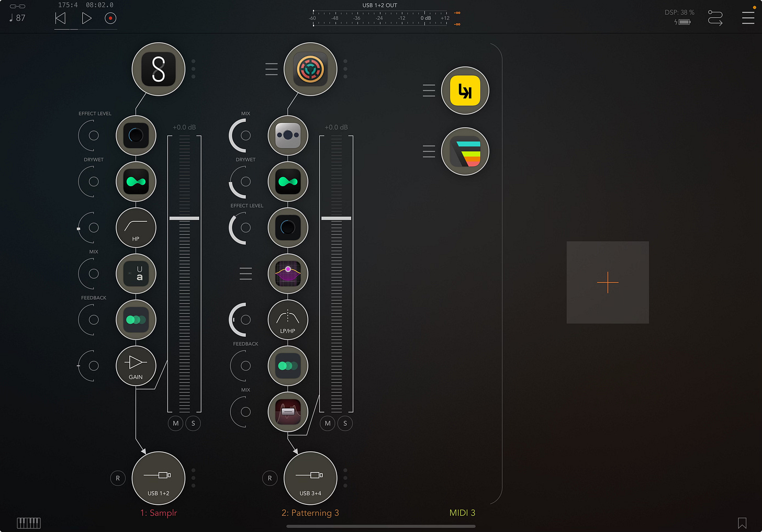The height and width of the screenshot is (532, 762).
Task: Open the red compressor plugin node
Action: tap(288, 412)
